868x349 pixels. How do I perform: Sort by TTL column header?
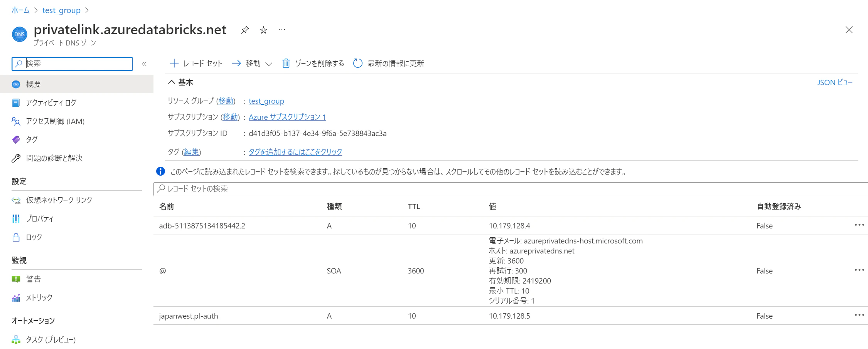(414, 206)
